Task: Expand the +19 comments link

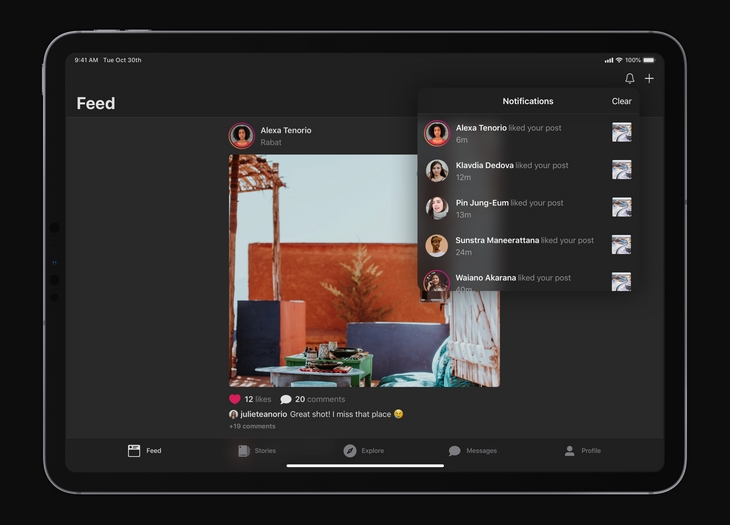Action: 252,426
